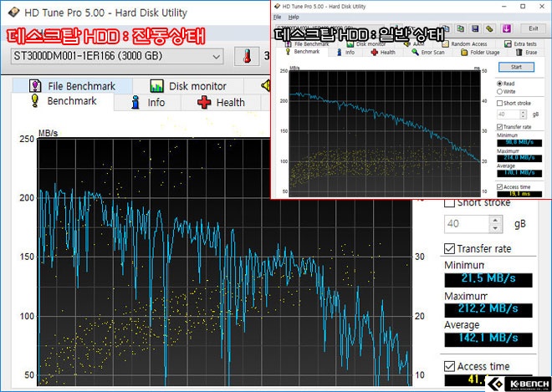Increase short stroke size stepper in large window
Viewport: 552px width, 392px height.
point(495,220)
